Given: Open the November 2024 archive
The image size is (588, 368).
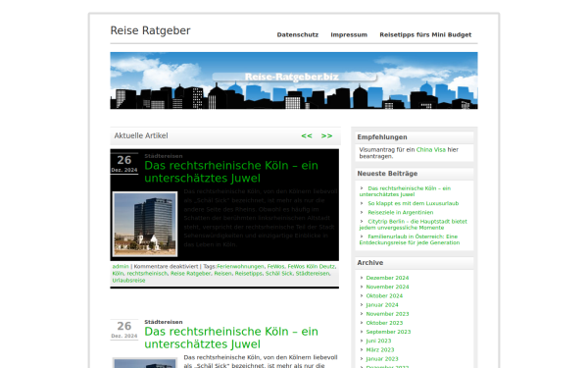Looking at the screenshot, I should point(387,287).
